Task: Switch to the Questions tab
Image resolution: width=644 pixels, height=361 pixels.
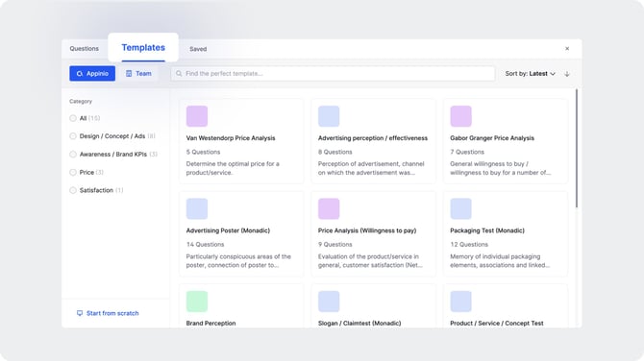Action: click(85, 48)
